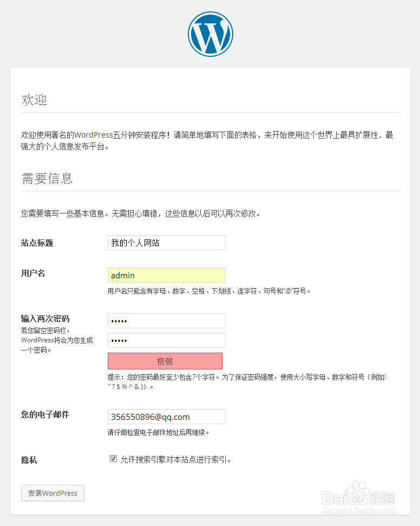
Task: Click the red "极弱" password strength indicator
Action: click(165, 361)
